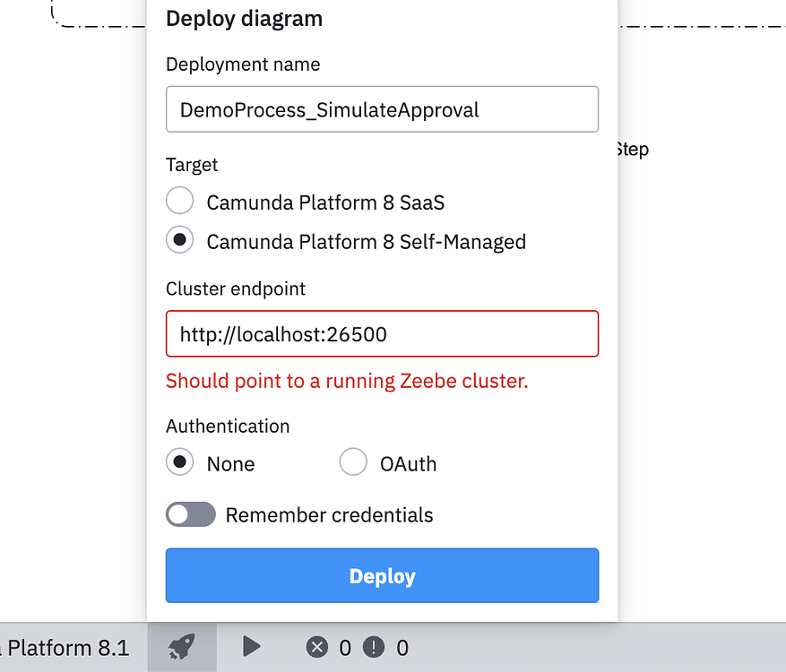Choose OAuth authentication option
This screenshot has width=786, height=672.
(353, 462)
